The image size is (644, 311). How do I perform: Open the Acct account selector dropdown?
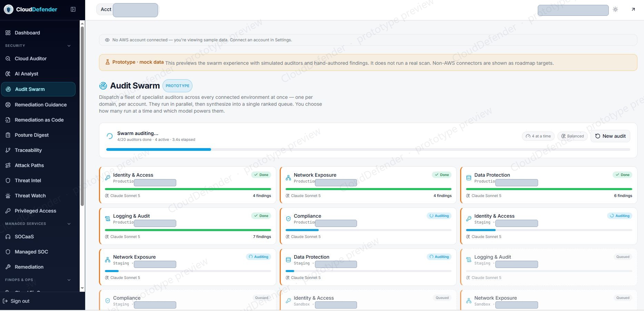[x=127, y=10]
